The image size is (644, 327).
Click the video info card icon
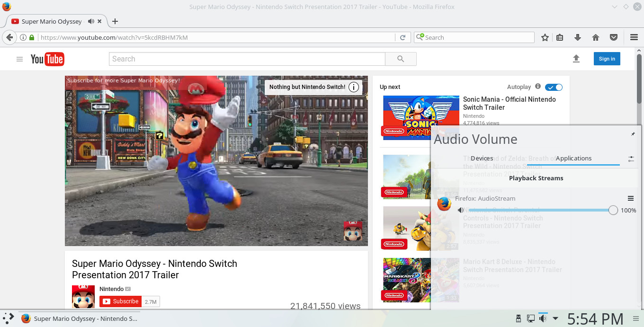click(354, 87)
